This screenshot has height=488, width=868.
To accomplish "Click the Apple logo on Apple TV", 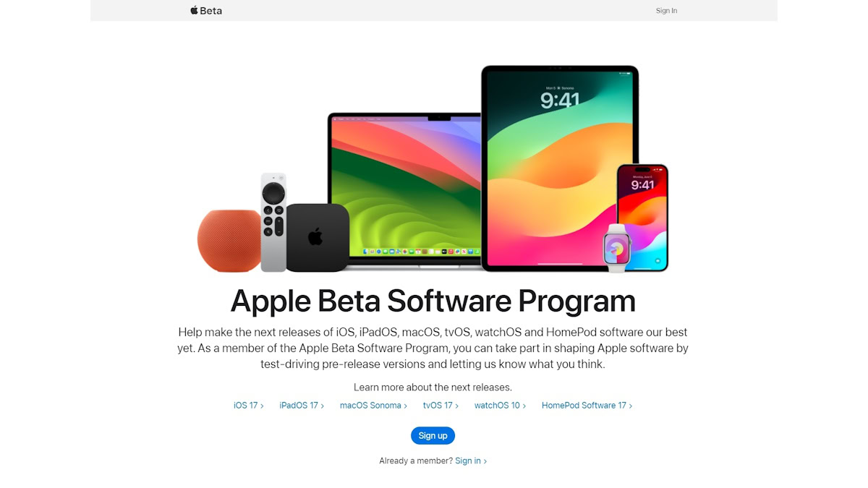I will click(315, 236).
